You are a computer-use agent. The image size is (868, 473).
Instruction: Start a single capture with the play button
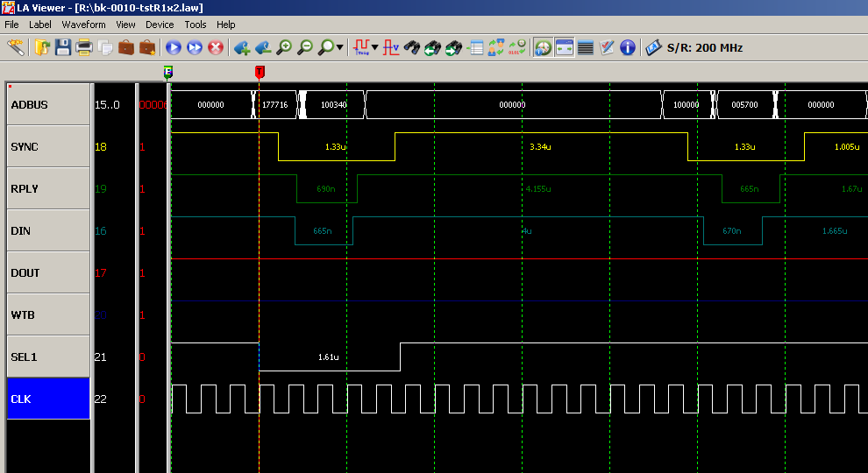(174, 47)
